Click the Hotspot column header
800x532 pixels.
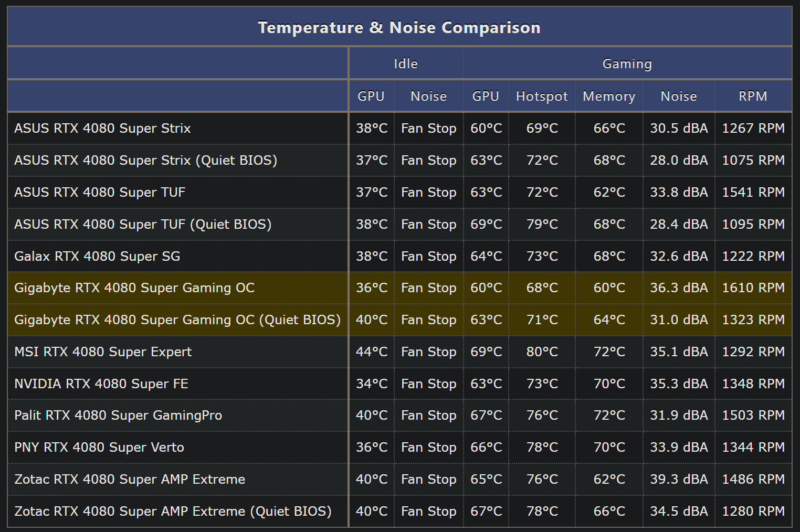(x=542, y=97)
